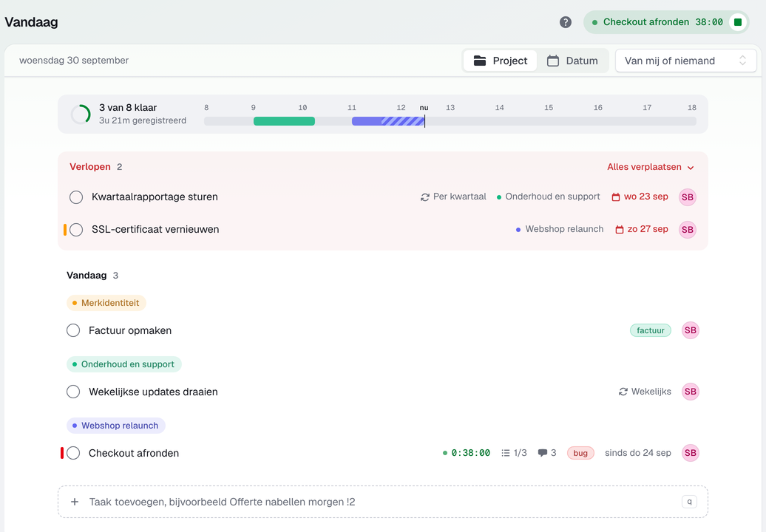766x532 pixels.
Task: Open the Onderhoud en support group chip
Action: click(124, 364)
